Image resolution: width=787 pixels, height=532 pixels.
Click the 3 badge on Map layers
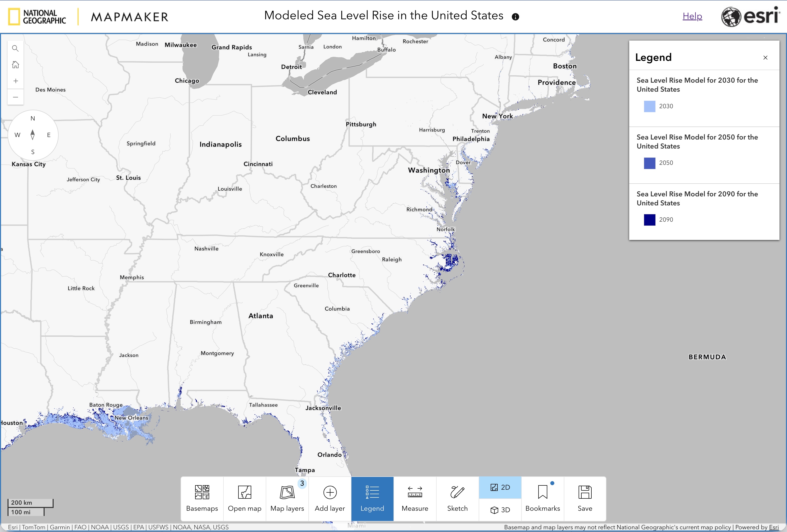[302, 483]
